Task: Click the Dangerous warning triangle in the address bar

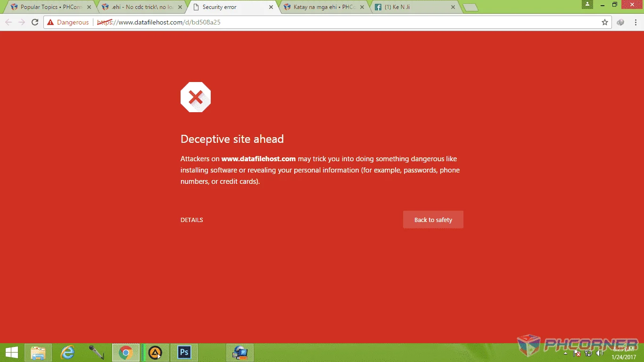Action: [50, 22]
